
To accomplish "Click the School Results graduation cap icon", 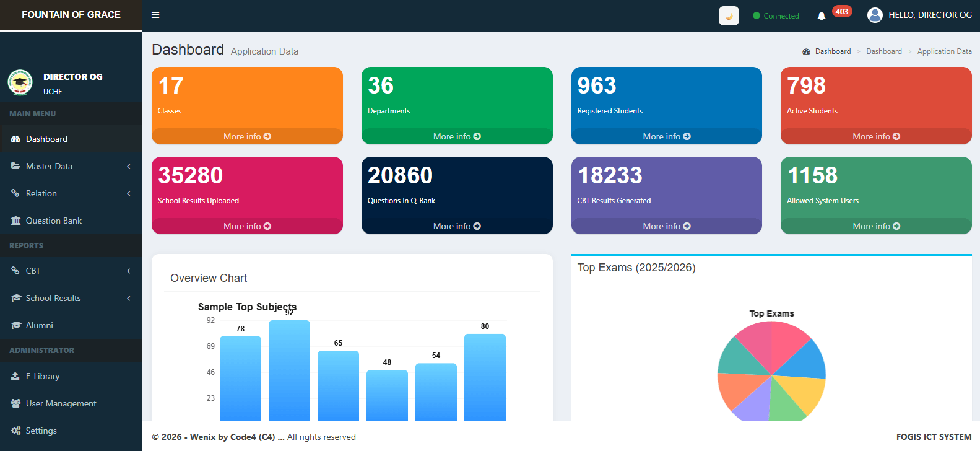I will pyautogui.click(x=16, y=298).
